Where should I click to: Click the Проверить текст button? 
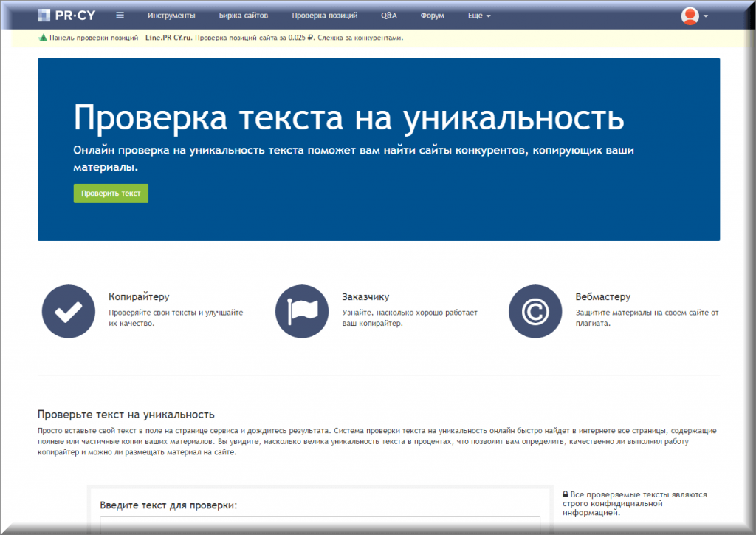(x=110, y=193)
